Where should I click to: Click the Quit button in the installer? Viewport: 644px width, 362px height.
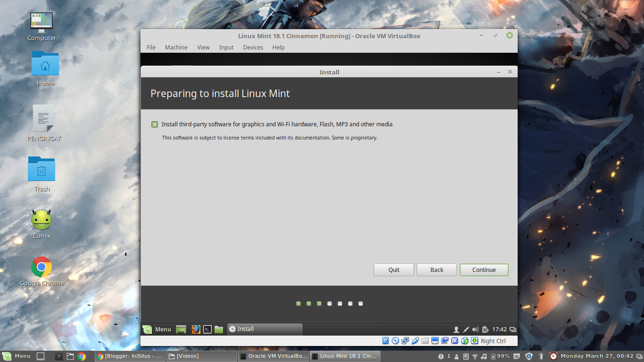(x=394, y=270)
